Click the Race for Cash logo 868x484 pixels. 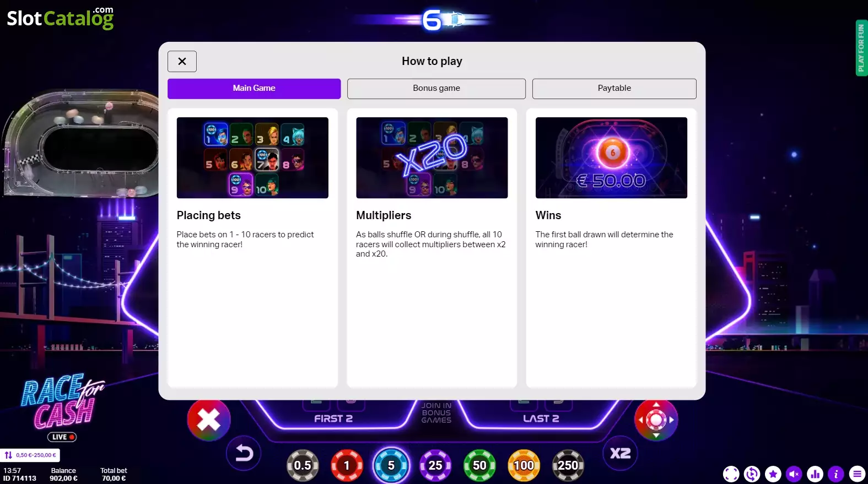[62, 402]
